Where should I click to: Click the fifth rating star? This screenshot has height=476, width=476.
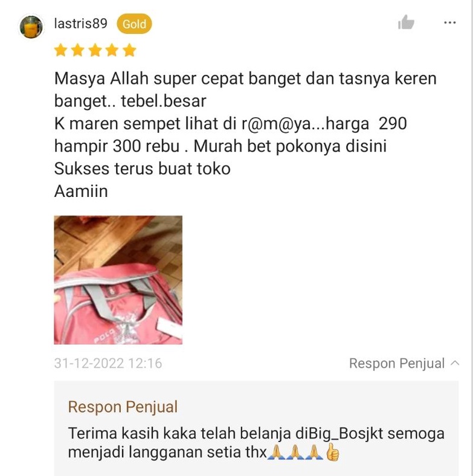[x=130, y=50]
